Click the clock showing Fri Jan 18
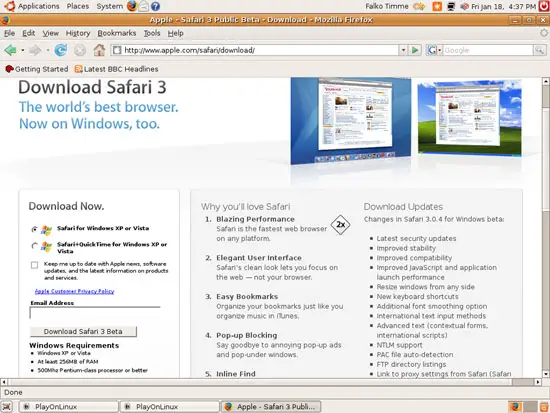The height and width of the screenshot is (413, 550). [x=503, y=6]
